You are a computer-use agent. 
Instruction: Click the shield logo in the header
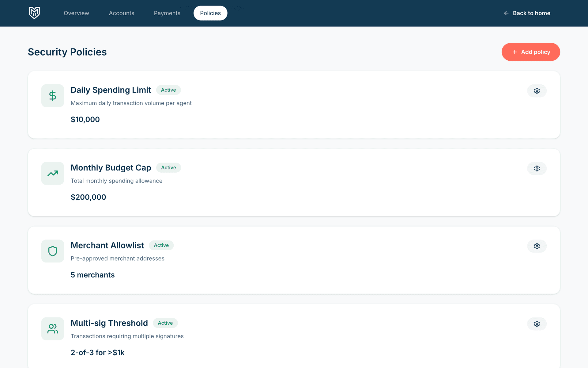pyautogui.click(x=34, y=13)
